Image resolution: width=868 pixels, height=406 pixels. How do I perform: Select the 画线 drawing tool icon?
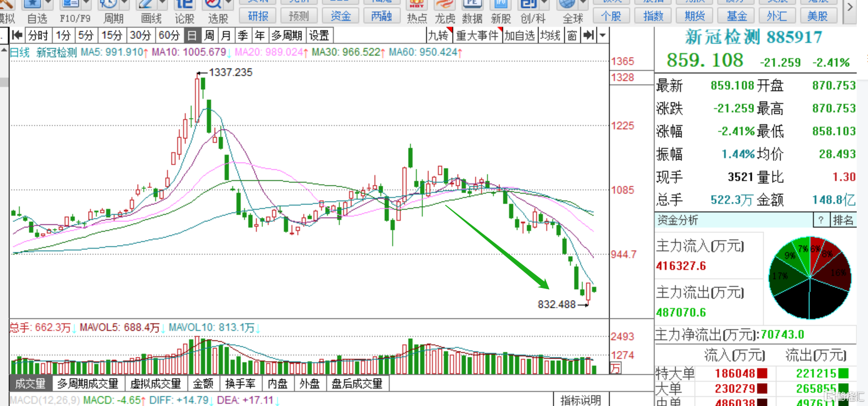point(146,3)
